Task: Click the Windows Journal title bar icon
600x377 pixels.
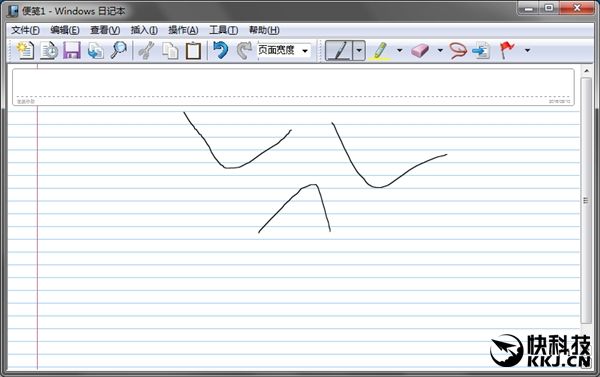Action: click(x=13, y=11)
